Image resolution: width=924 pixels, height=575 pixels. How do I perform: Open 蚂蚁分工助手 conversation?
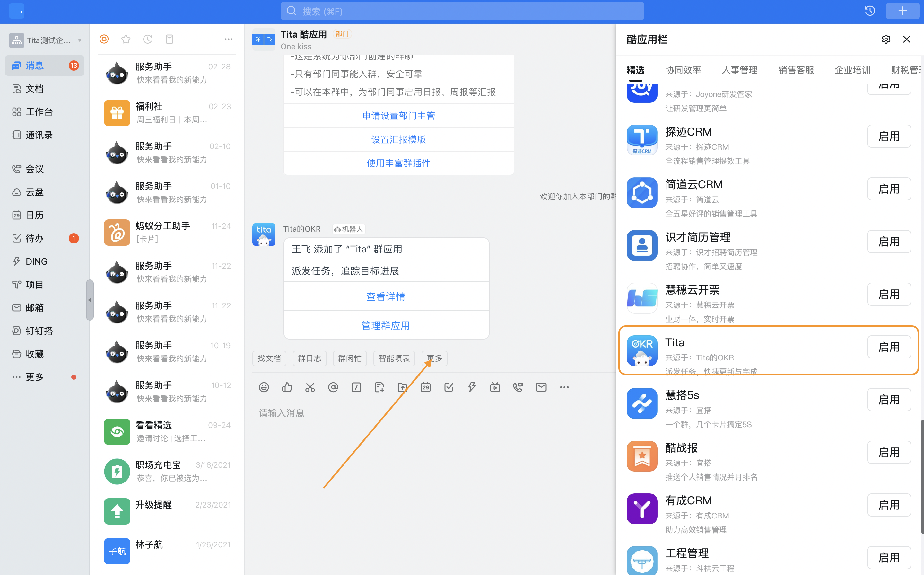click(167, 232)
